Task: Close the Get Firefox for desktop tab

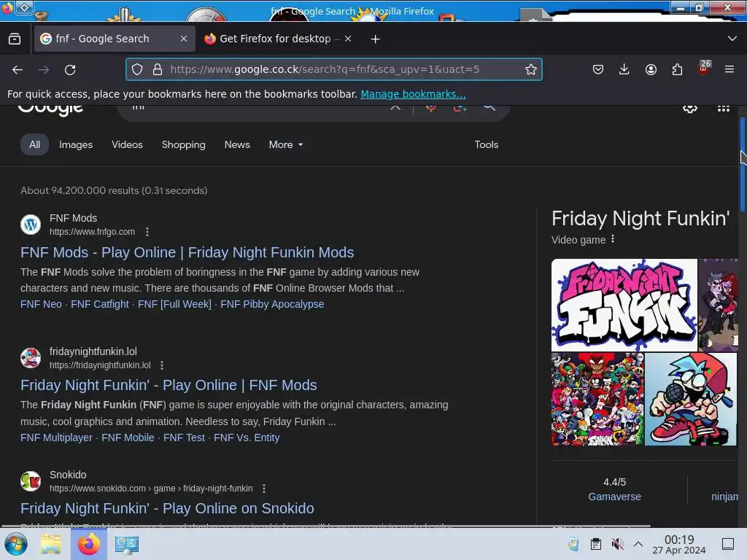Action: click(348, 39)
